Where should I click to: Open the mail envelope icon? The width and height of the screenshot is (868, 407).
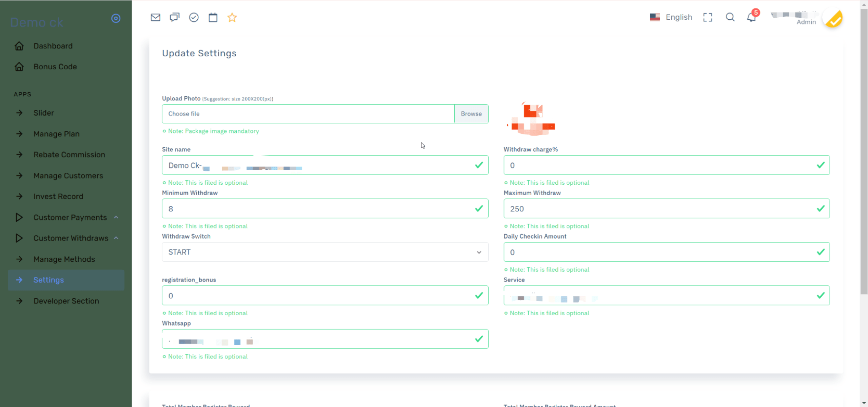(x=155, y=17)
